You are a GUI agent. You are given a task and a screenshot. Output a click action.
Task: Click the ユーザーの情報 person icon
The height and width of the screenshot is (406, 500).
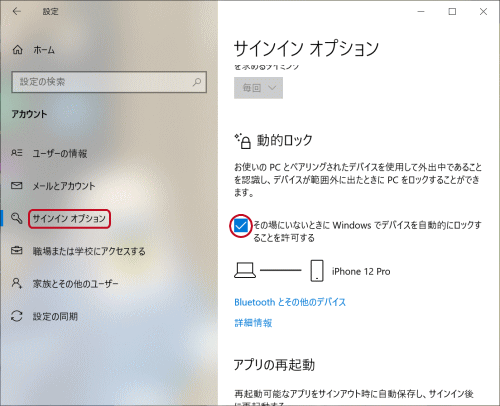(x=17, y=153)
